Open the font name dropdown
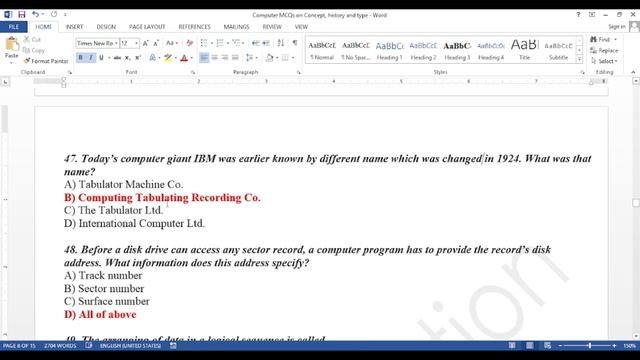The width and height of the screenshot is (640, 360). (x=116, y=43)
